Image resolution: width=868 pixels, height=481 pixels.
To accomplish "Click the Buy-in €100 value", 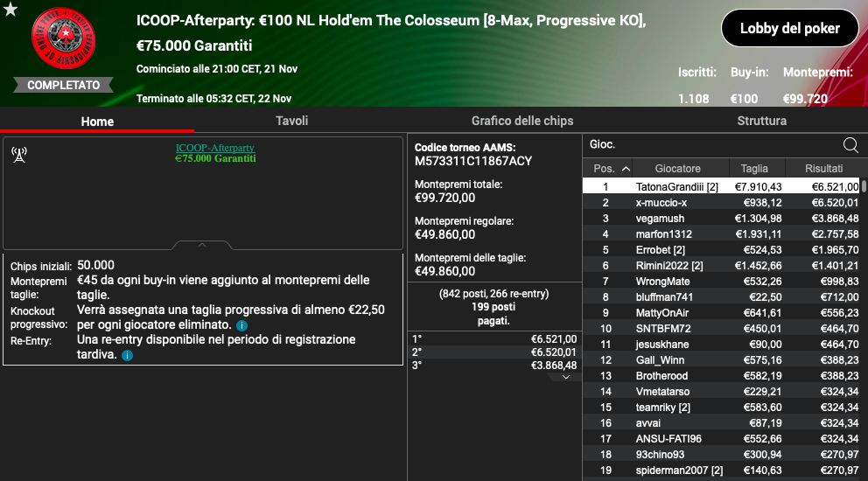I will tap(744, 99).
